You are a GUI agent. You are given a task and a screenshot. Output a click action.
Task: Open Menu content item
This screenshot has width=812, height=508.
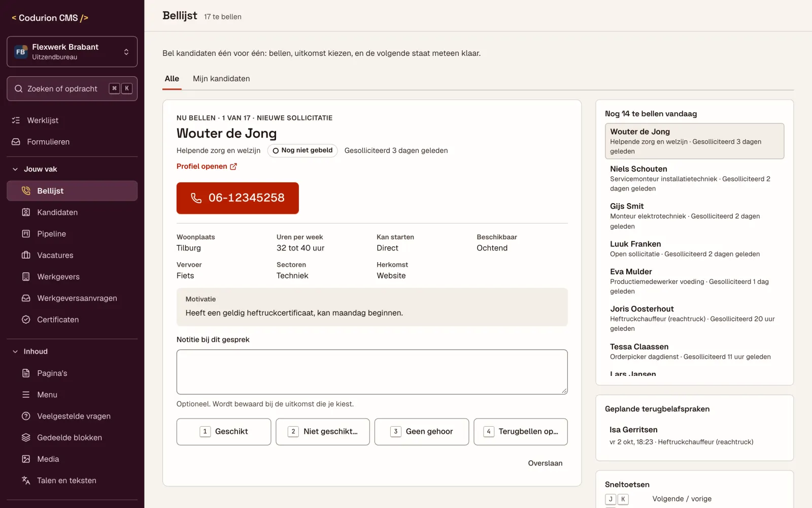pyautogui.click(x=72, y=395)
